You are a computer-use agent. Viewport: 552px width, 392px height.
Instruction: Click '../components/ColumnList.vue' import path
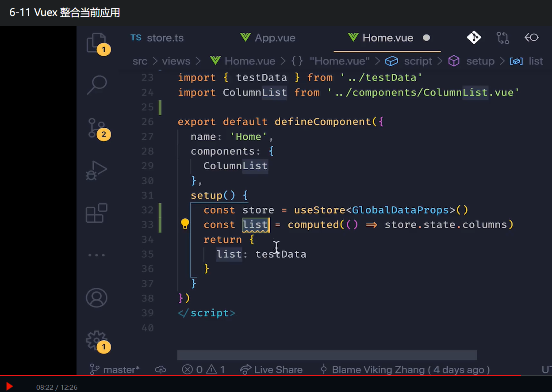click(423, 92)
